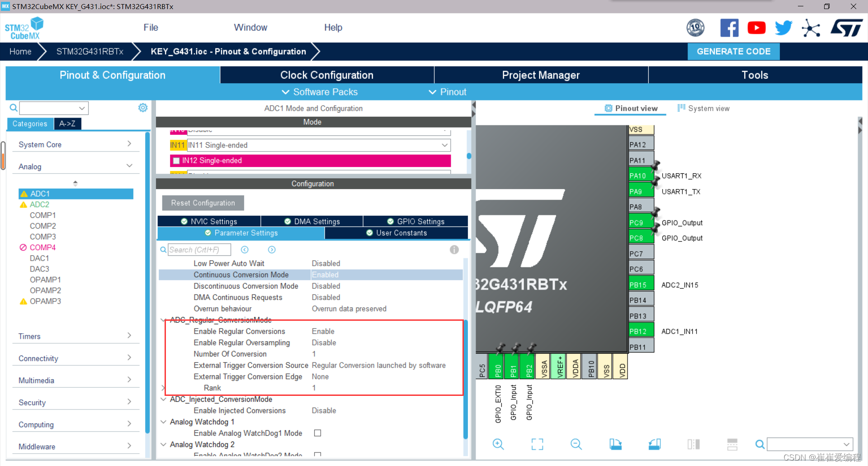
Task: Click the parameter search magnifier icon
Action: point(163,250)
